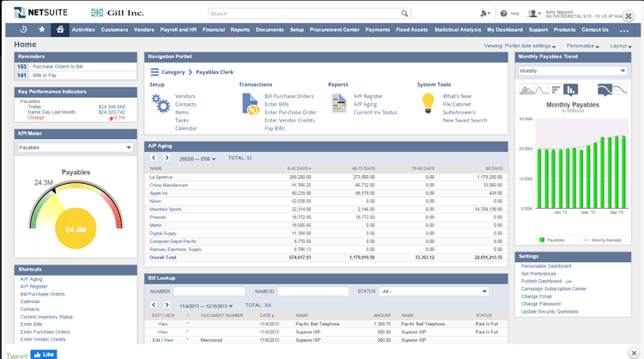Click Personalize Dashboard in Settings

point(546,266)
